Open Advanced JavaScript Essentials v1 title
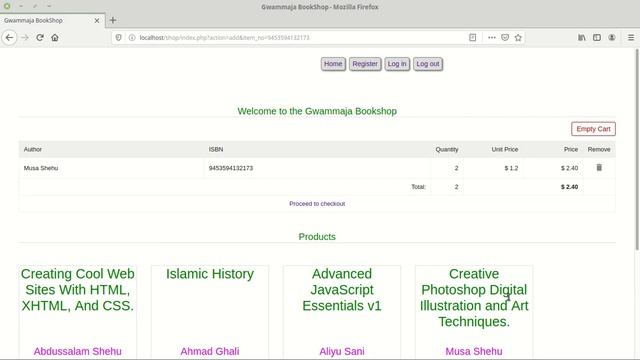This screenshot has height=360, width=640. pos(342,290)
